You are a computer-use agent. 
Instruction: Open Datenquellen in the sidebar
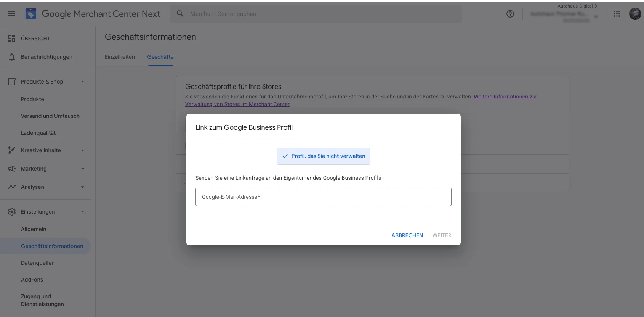click(38, 263)
